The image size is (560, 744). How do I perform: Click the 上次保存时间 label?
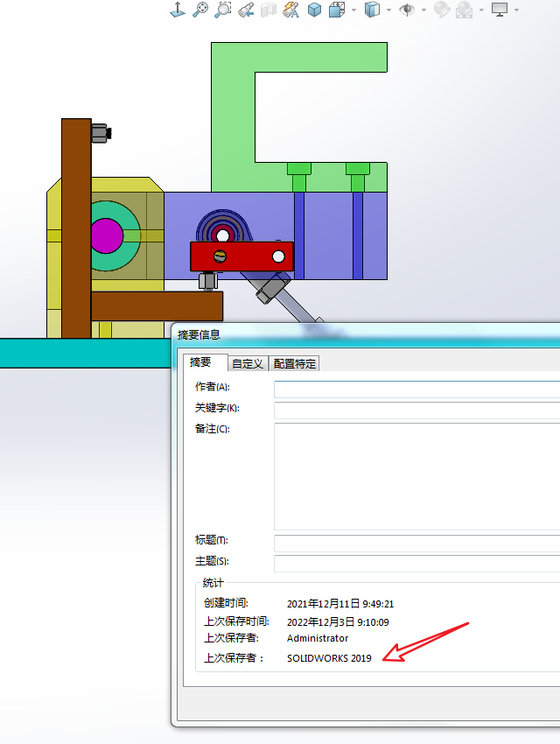(x=236, y=621)
